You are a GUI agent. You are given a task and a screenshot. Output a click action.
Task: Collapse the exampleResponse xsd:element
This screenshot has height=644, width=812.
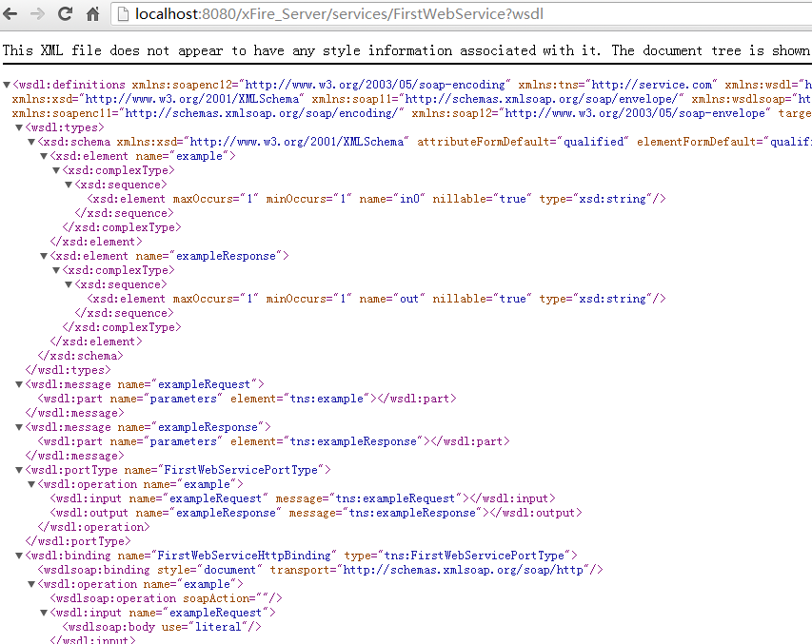pos(43,256)
